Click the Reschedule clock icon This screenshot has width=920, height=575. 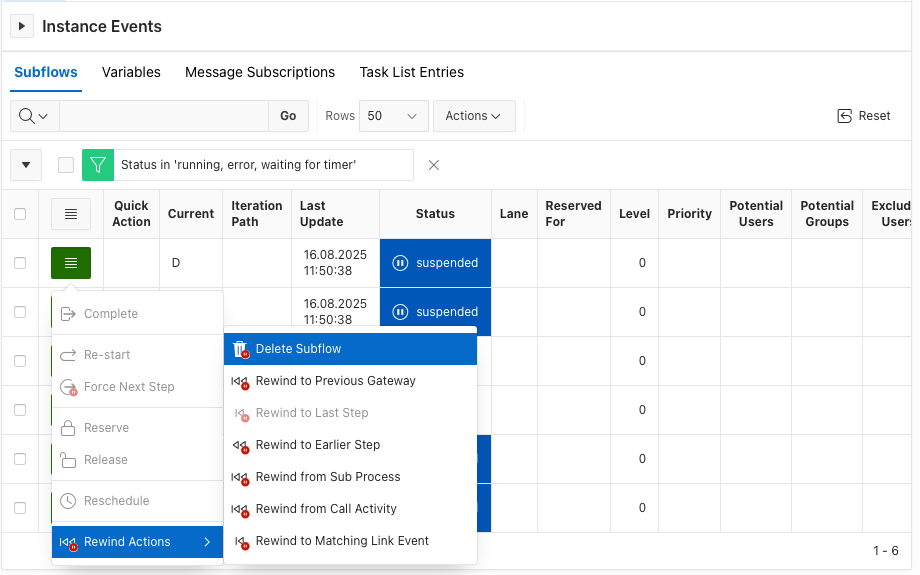click(68, 501)
